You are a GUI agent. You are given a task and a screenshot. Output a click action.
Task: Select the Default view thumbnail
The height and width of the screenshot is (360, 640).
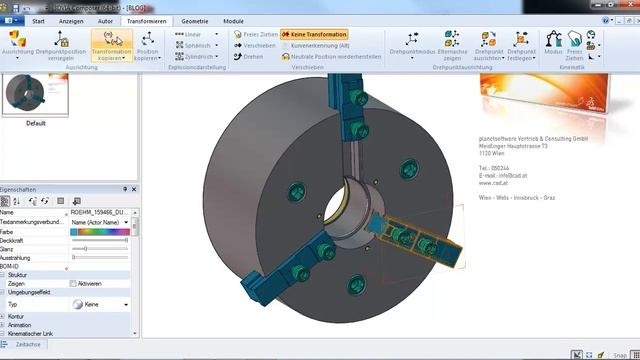(x=36, y=95)
